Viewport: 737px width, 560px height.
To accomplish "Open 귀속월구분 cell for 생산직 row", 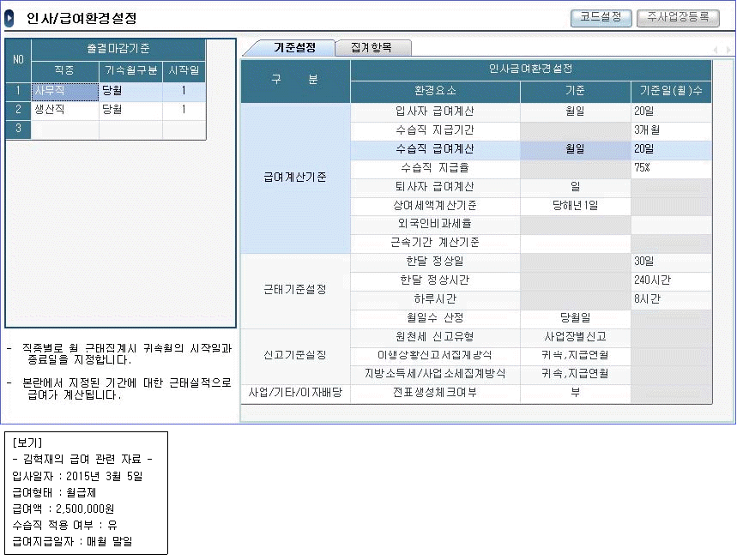I will (130, 110).
